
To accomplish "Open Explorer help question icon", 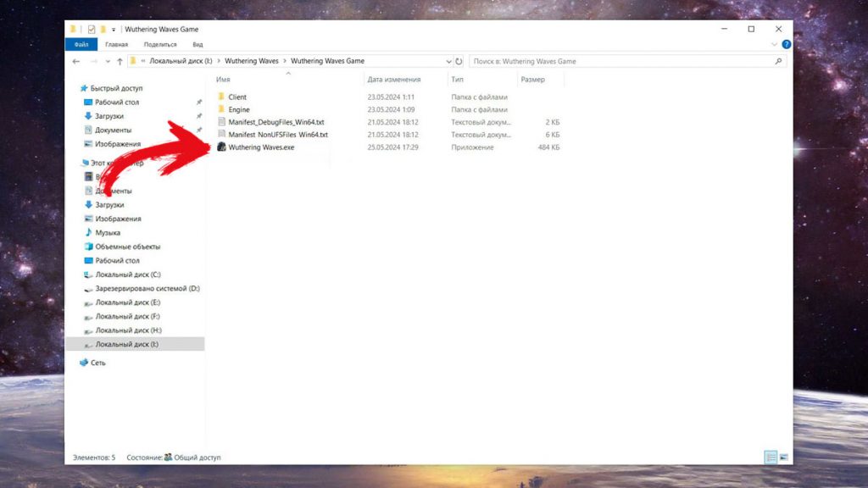I will point(786,44).
